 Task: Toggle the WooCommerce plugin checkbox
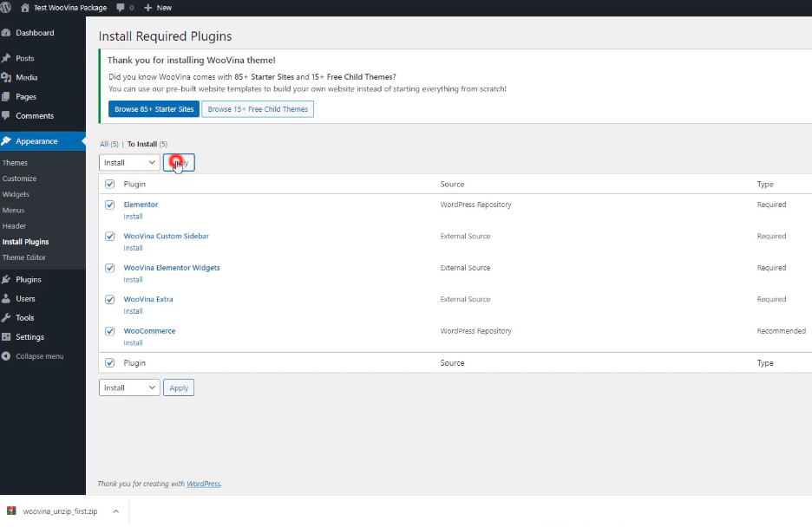[x=110, y=331]
